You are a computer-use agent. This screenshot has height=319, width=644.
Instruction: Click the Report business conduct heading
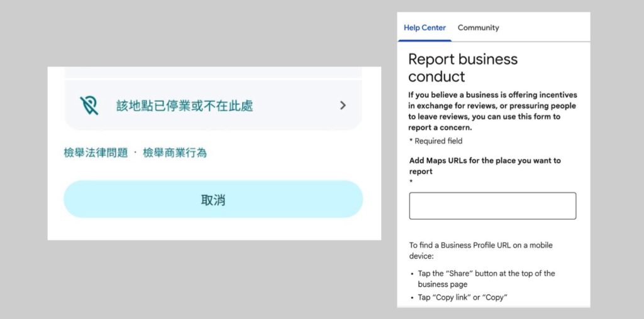[x=463, y=68]
